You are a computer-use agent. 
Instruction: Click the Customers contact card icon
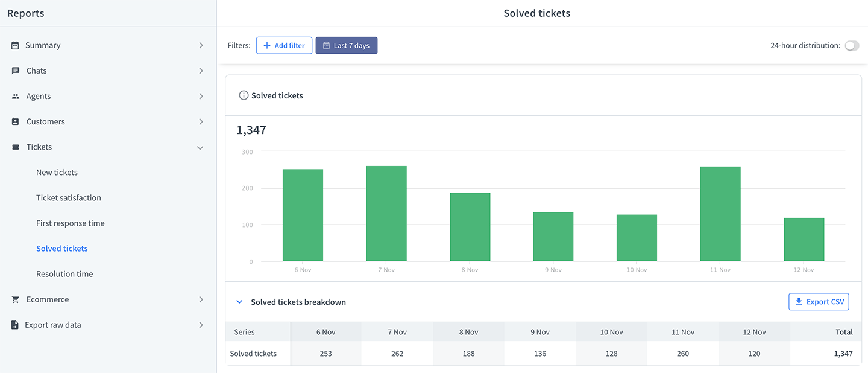pos(16,121)
